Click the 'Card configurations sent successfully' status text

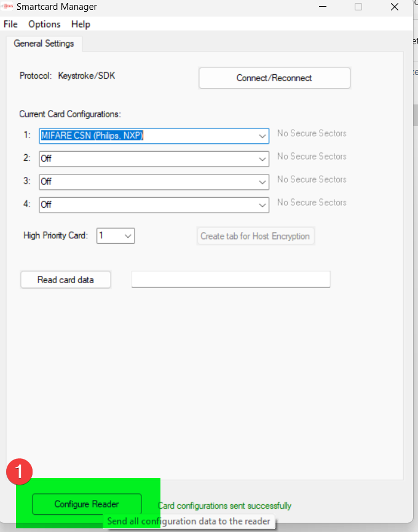click(x=226, y=506)
